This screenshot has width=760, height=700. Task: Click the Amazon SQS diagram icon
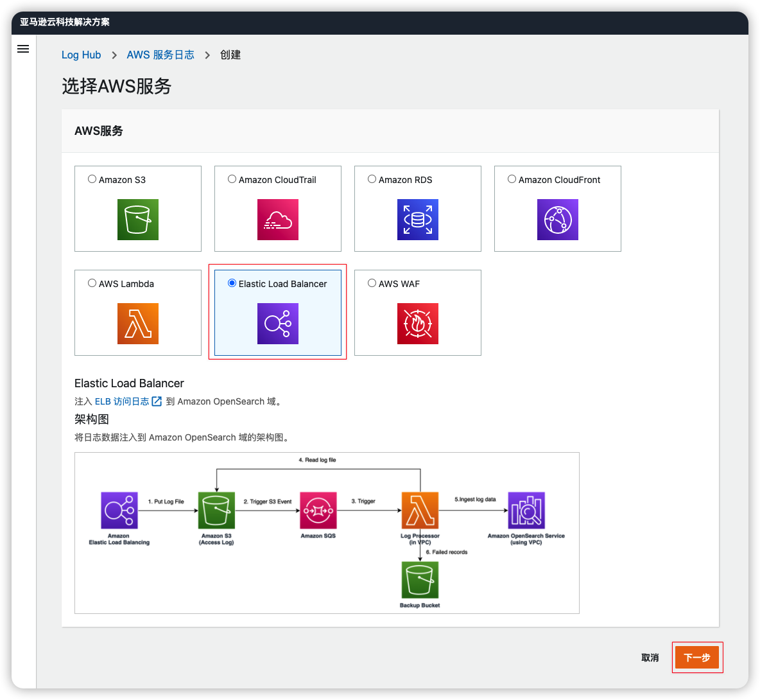[x=318, y=511]
